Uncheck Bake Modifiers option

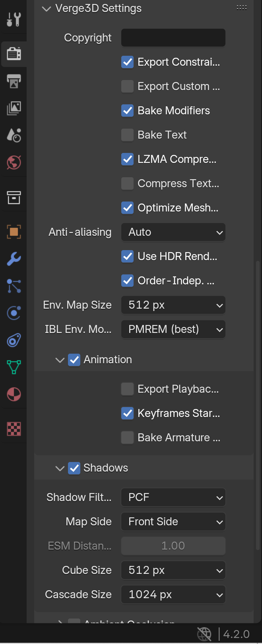point(127,111)
